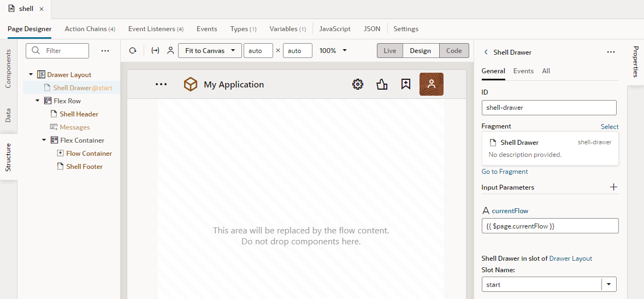Click the canvas width auto field
The image size is (644, 299).
coord(258,51)
